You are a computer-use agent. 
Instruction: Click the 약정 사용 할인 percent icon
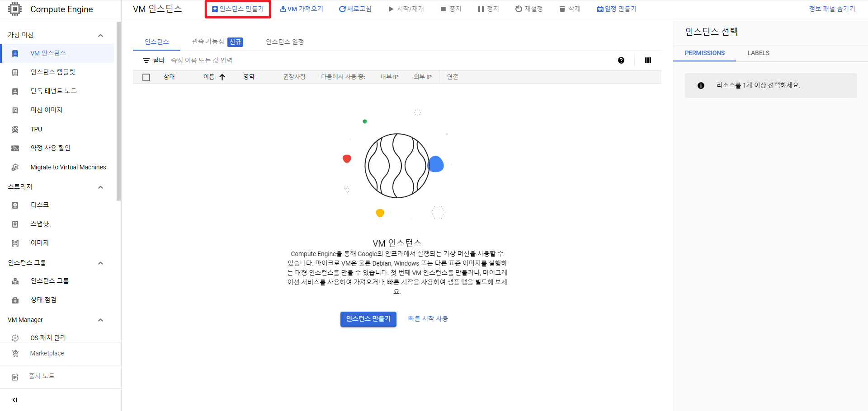pyautogui.click(x=15, y=148)
